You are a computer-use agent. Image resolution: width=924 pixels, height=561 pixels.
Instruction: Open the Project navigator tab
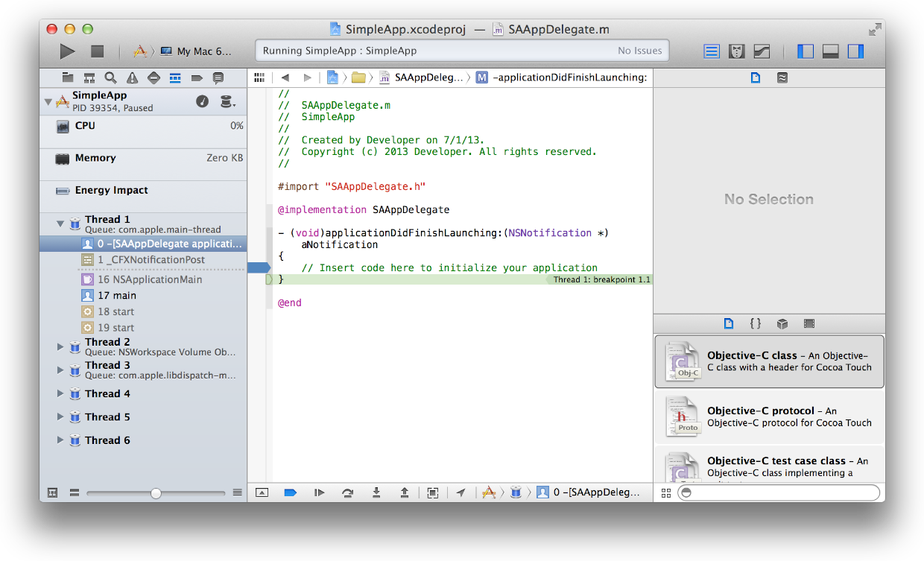(x=68, y=77)
